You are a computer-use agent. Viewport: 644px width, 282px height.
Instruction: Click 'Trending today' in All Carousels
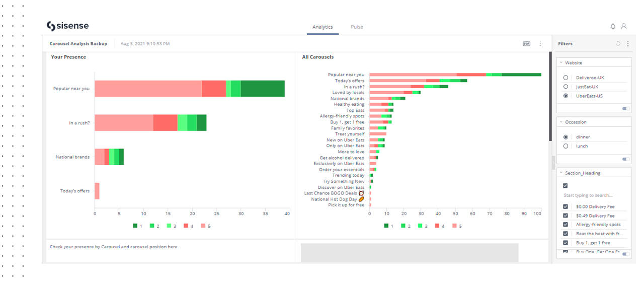coord(348,175)
